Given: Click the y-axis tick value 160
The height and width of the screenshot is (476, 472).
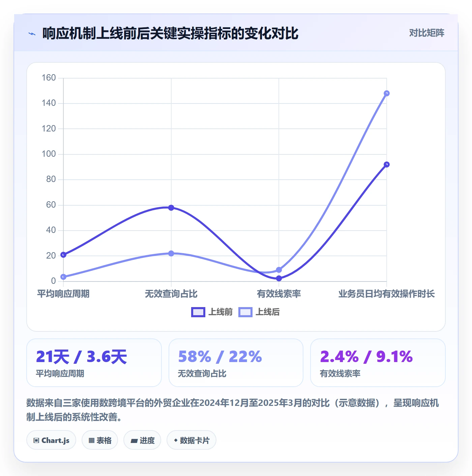Looking at the screenshot, I should [x=49, y=78].
